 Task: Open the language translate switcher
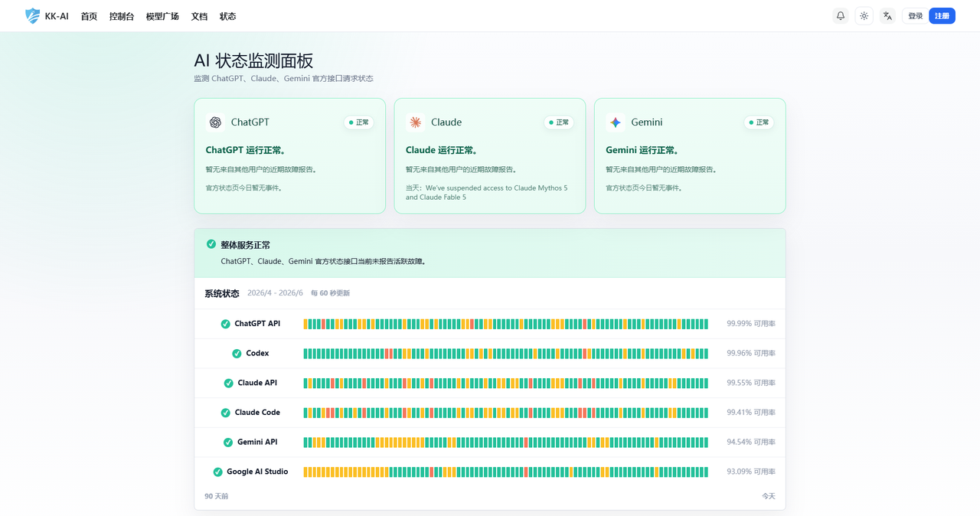887,15
